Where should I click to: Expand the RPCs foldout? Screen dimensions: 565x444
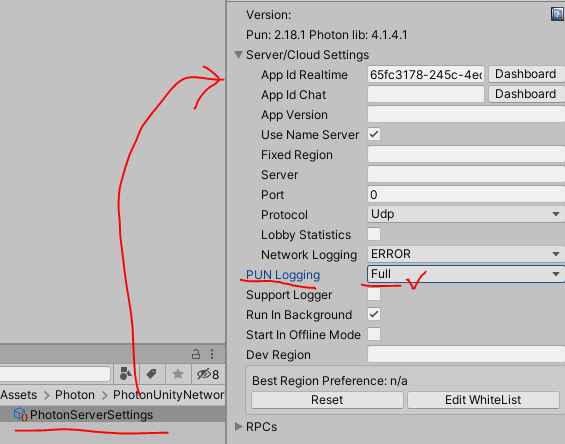point(238,427)
